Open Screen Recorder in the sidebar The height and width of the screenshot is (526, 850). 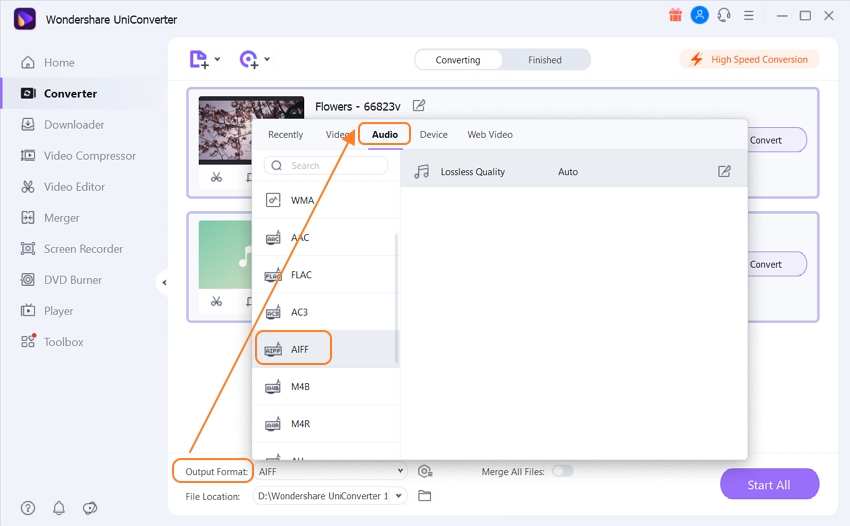tap(81, 249)
